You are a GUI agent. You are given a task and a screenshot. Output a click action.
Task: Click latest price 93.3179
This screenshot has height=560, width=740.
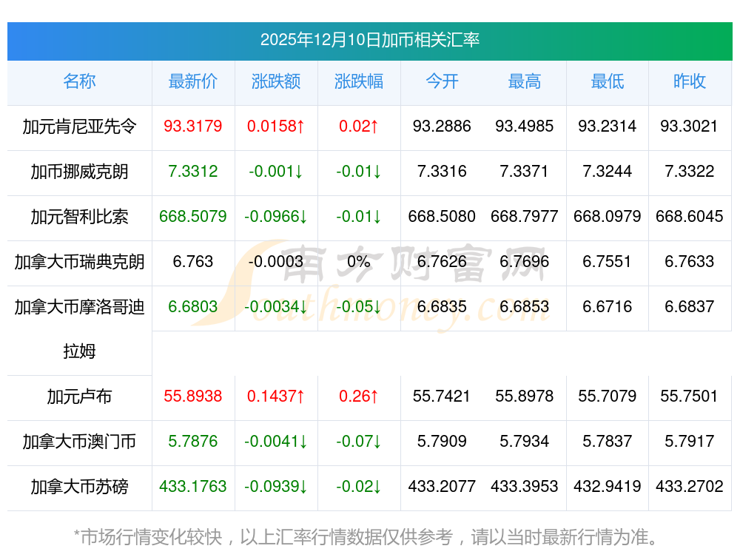coord(193,126)
